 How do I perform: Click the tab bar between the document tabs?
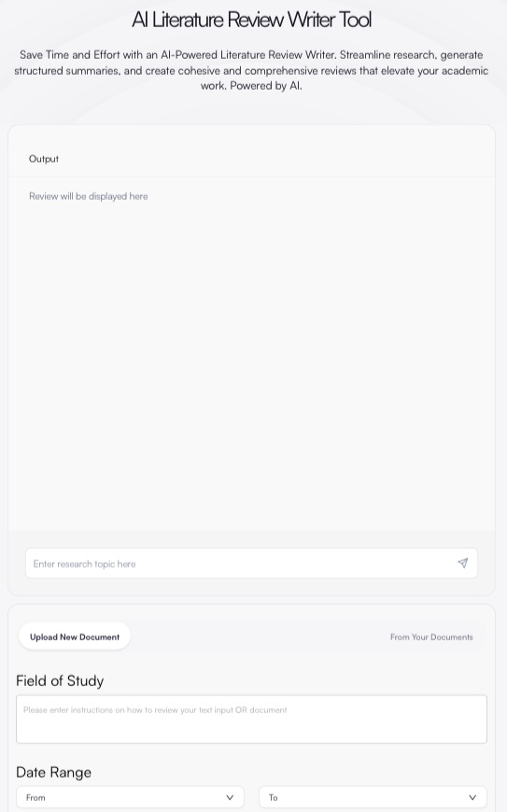pyautogui.click(x=259, y=637)
